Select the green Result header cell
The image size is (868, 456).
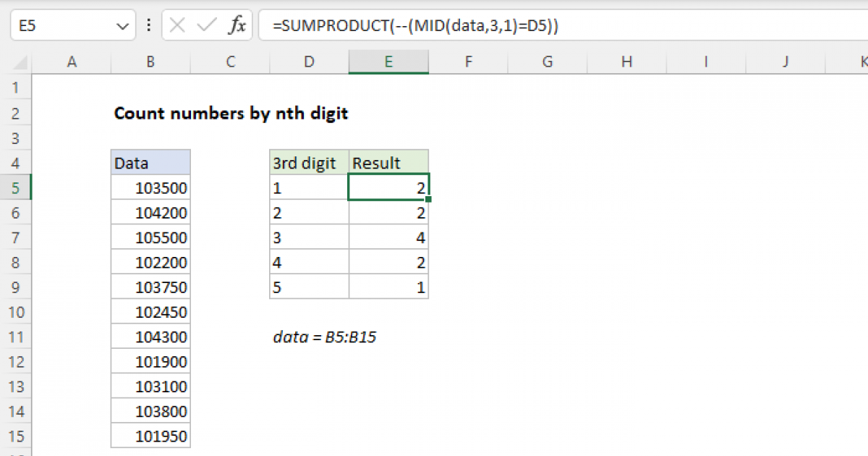point(388,162)
